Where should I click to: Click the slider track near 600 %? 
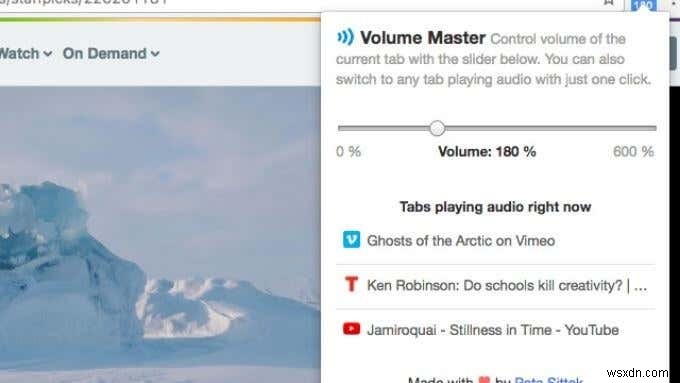[633, 128]
